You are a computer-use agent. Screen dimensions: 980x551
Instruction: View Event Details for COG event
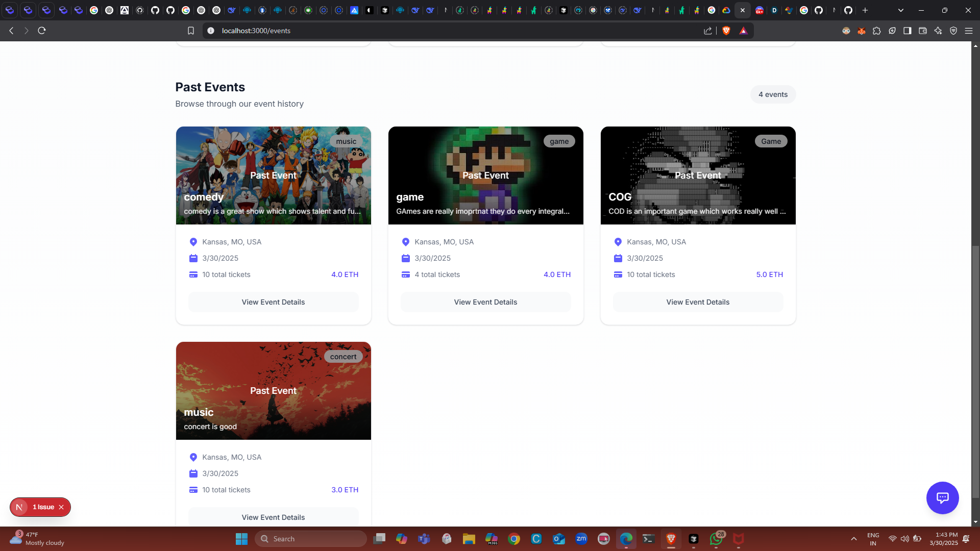point(698,302)
